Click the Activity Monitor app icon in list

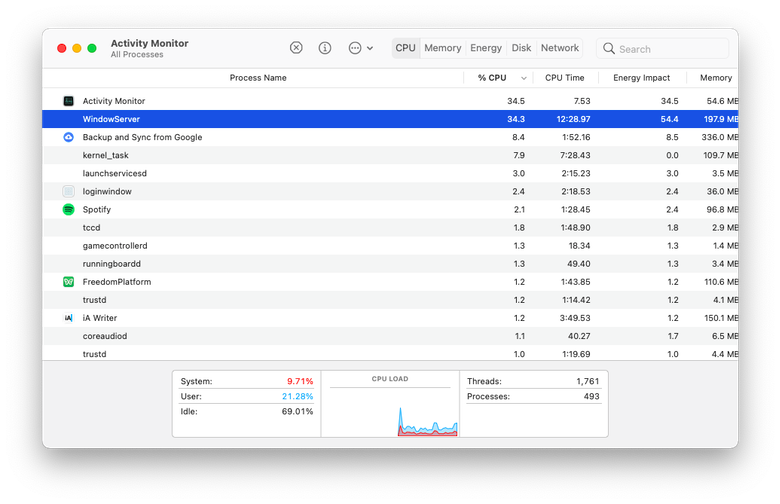69,101
